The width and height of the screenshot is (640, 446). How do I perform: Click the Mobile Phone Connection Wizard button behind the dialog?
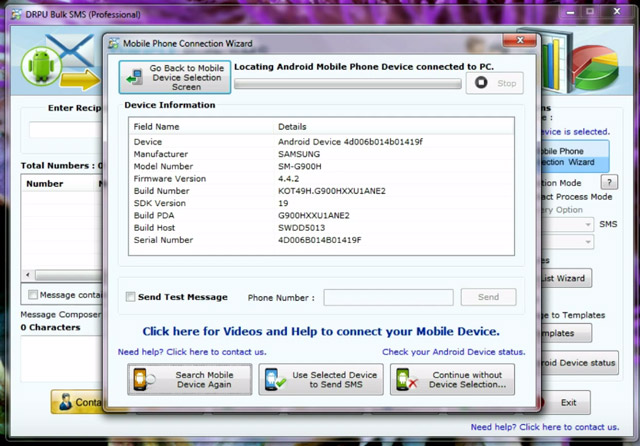[575, 157]
